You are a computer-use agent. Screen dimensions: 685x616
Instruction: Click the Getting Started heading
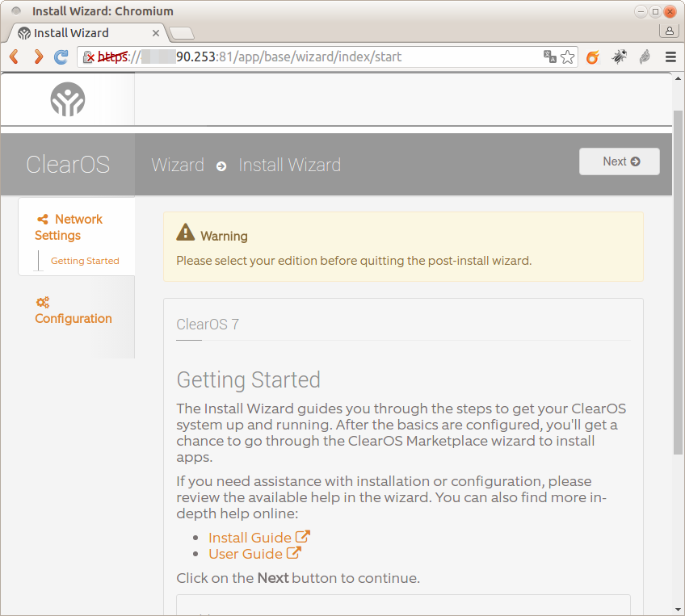point(249,379)
